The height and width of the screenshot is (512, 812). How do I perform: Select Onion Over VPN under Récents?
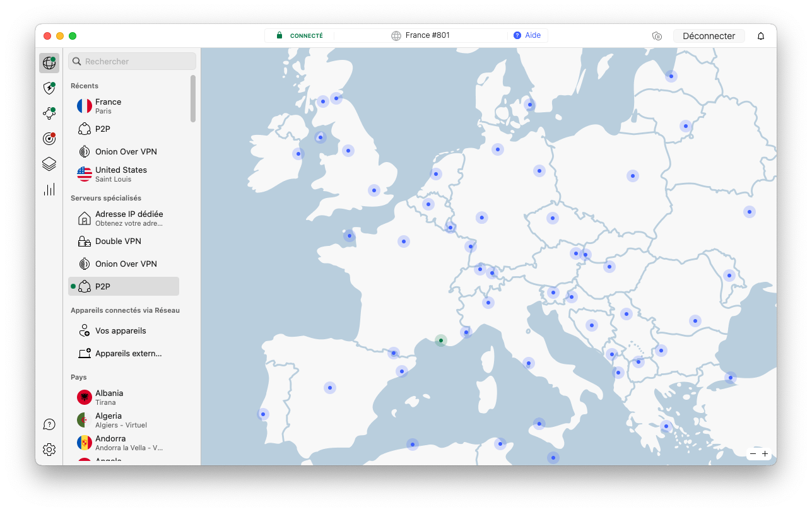124,151
